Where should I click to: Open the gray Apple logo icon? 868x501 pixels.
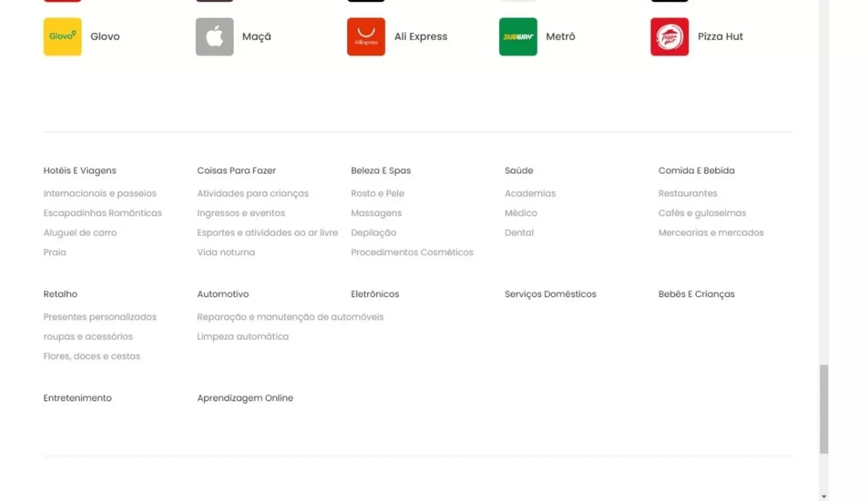click(x=214, y=37)
